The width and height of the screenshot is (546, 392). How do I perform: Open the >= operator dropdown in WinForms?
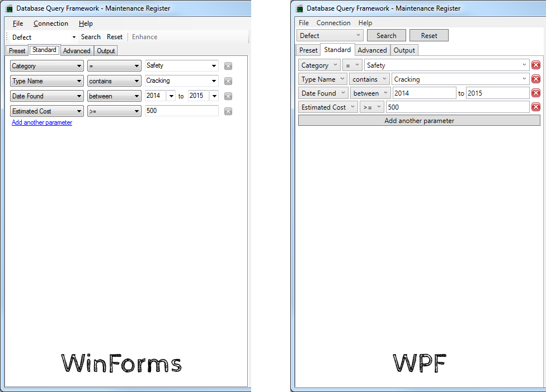[114, 111]
